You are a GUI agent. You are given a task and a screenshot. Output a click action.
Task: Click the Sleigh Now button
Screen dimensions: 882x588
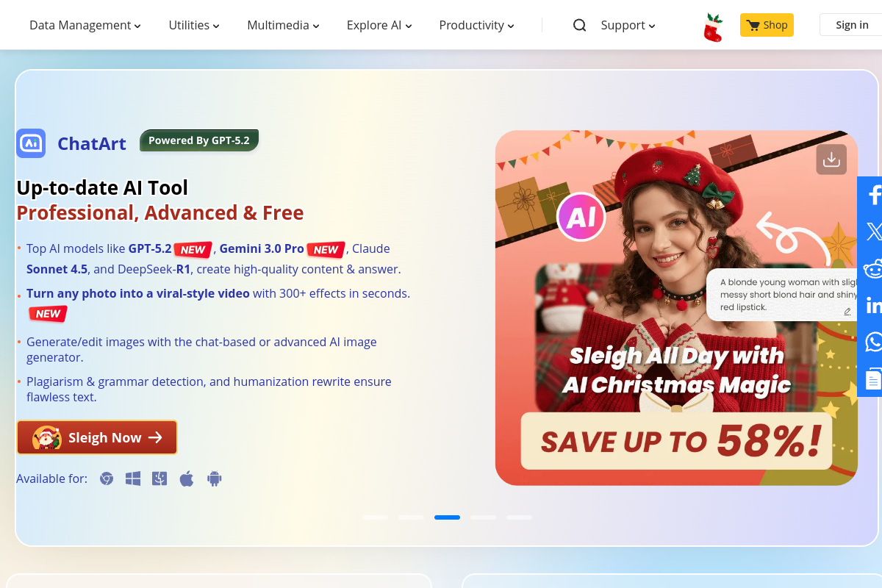pyautogui.click(x=97, y=437)
